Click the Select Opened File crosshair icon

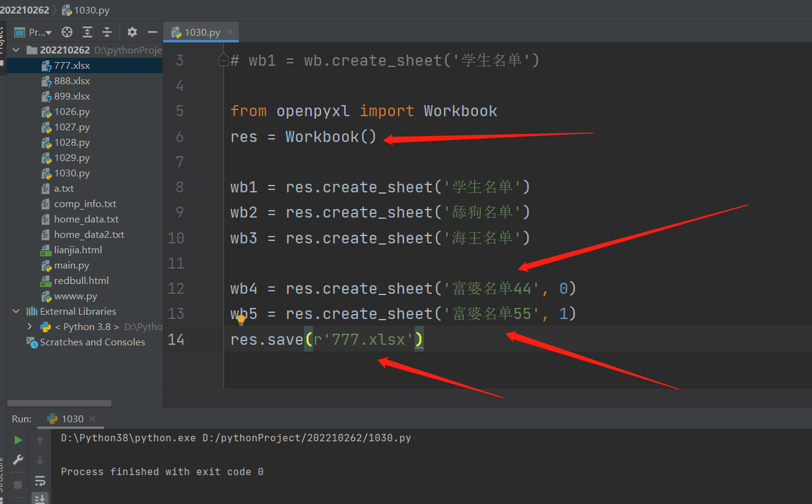point(67,32)
